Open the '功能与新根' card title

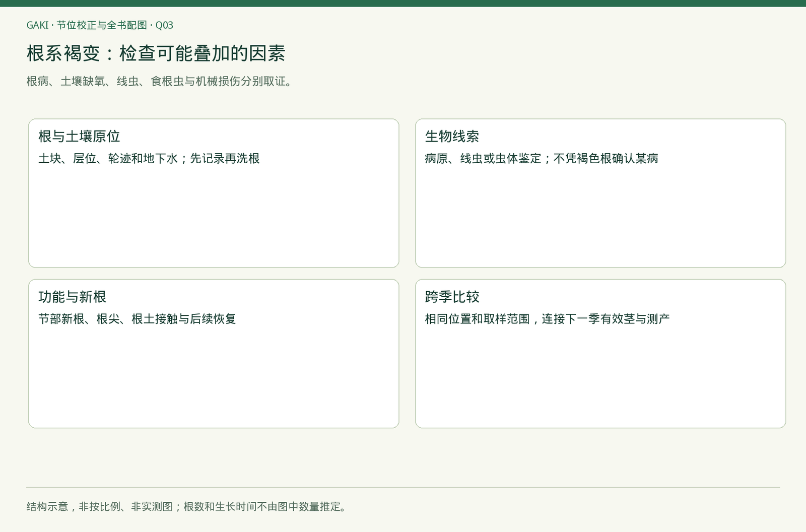pos(72,297)
